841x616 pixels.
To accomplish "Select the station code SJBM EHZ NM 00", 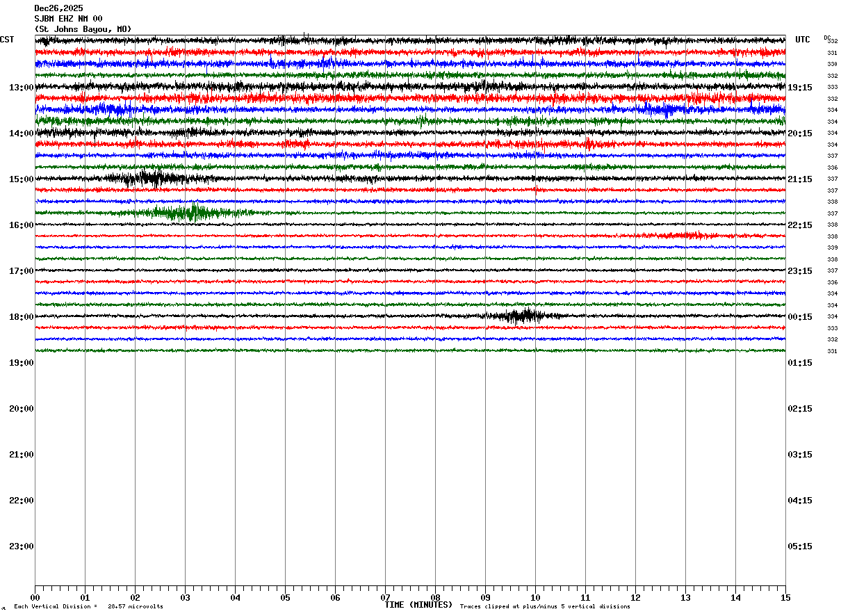I will point(68,19).
